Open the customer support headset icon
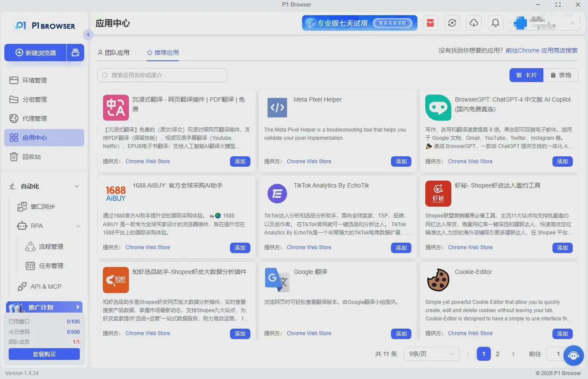This screenshot has height=379, width=588. tap(574, 356)
